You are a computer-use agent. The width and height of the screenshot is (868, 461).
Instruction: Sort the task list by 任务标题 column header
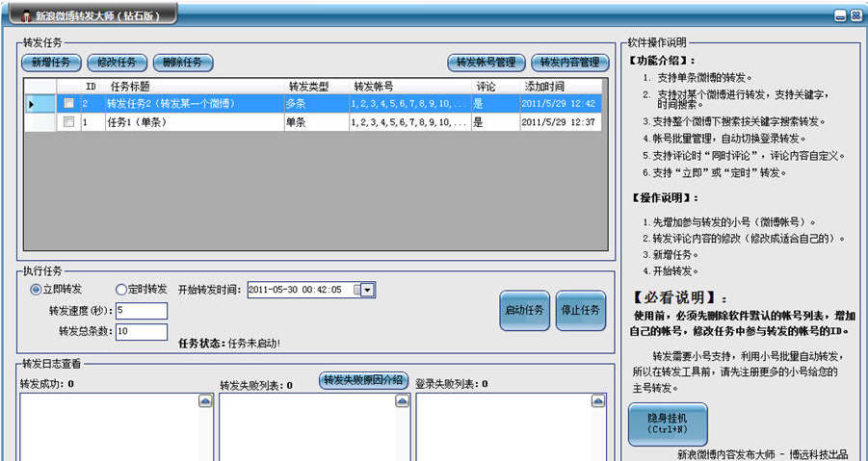point(193,86)
